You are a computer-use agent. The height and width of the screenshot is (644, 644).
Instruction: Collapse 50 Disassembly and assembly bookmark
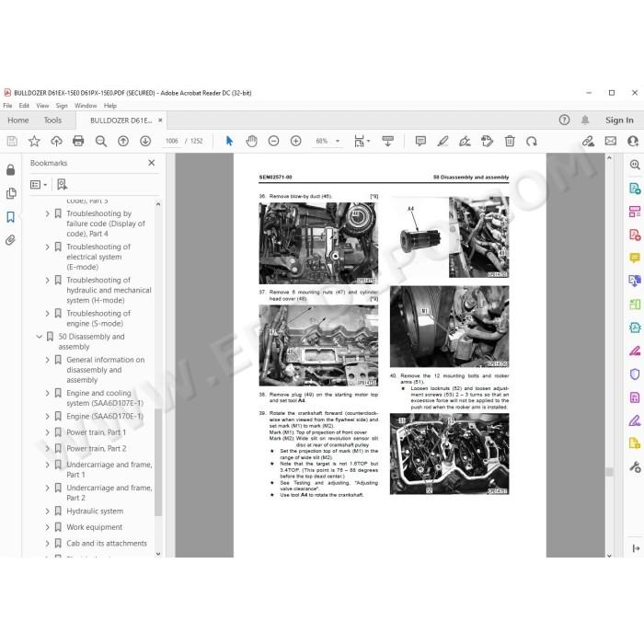click(x=39, y=337)
